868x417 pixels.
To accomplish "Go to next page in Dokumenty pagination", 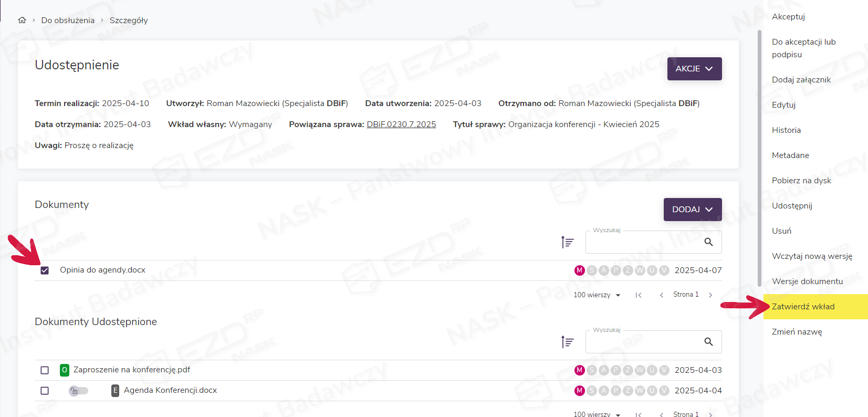I will tap(710, 295).
